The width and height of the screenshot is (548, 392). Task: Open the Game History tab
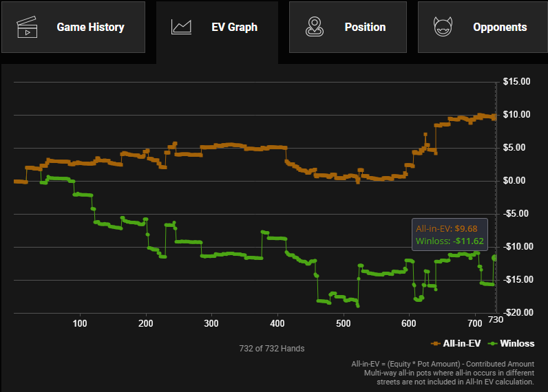[73, 28]
